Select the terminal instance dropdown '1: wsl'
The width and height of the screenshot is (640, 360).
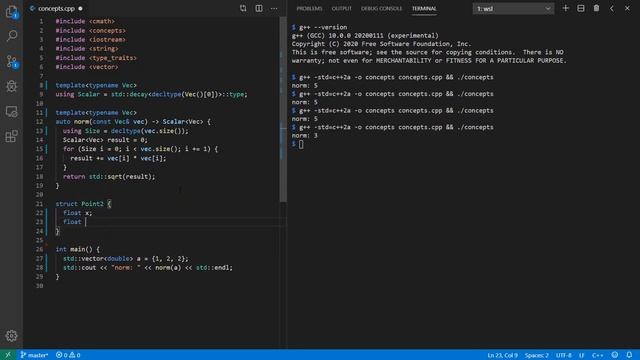pos(513,9)
